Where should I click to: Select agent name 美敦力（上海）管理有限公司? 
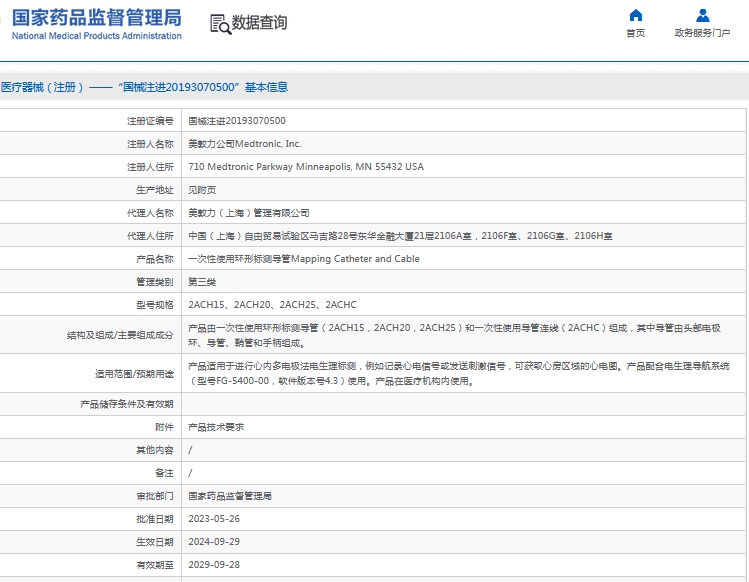point(248,213)
